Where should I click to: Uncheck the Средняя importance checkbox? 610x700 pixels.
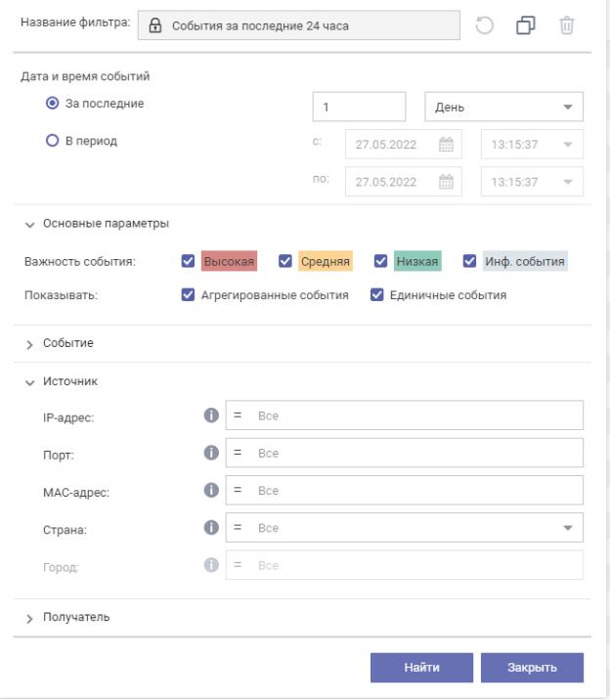pos(285,261)
